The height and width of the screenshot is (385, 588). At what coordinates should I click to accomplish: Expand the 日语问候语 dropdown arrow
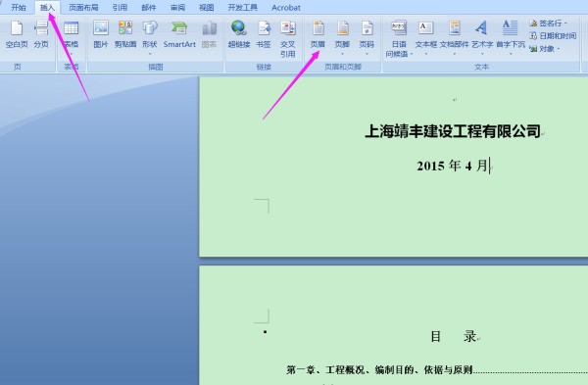pyautogui.click(x=412, y=54)
